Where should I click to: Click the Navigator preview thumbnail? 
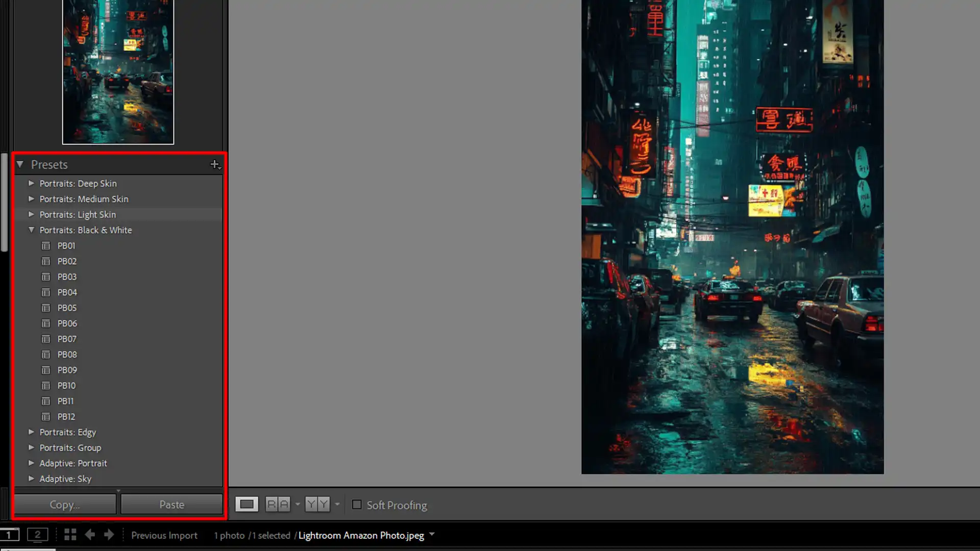coord(118,72)
